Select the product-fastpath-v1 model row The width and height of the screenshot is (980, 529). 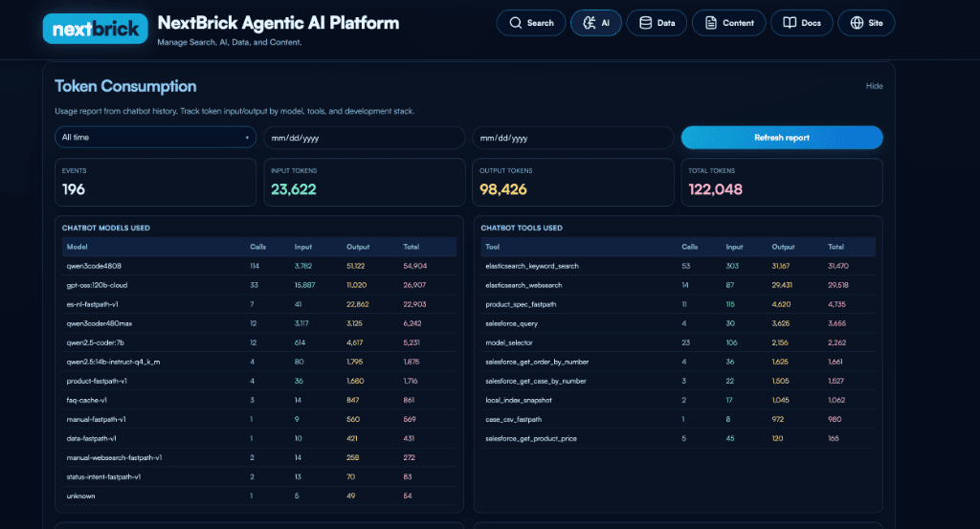coord(258,381)
